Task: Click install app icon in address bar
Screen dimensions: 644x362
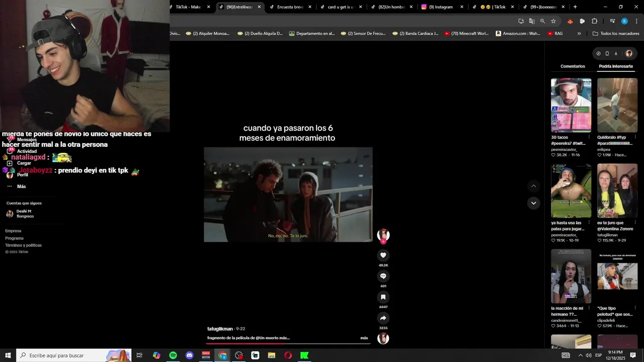Action: pos(521,21)
